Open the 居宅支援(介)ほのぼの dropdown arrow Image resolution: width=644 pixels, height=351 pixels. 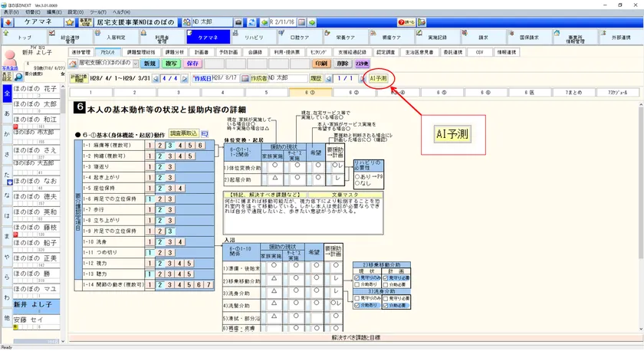click(135, 64)
